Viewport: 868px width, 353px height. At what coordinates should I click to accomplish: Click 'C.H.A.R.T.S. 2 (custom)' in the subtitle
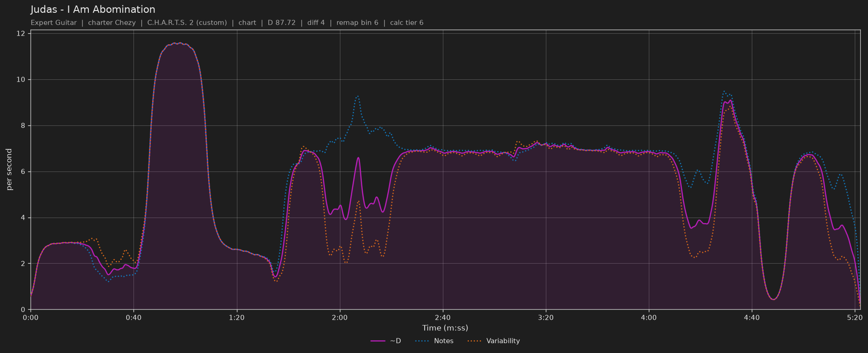click(x=187, y=23)
